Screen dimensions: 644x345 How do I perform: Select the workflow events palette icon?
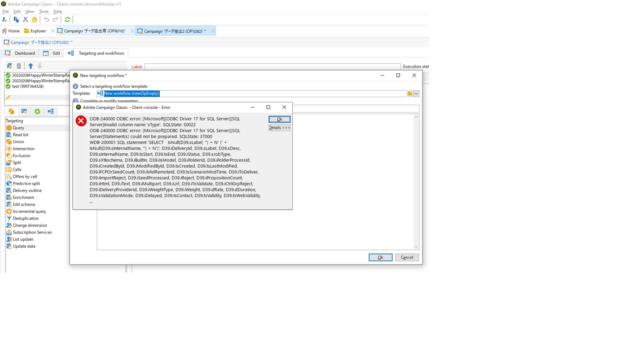pyautogui.click(x=51, y=111)
